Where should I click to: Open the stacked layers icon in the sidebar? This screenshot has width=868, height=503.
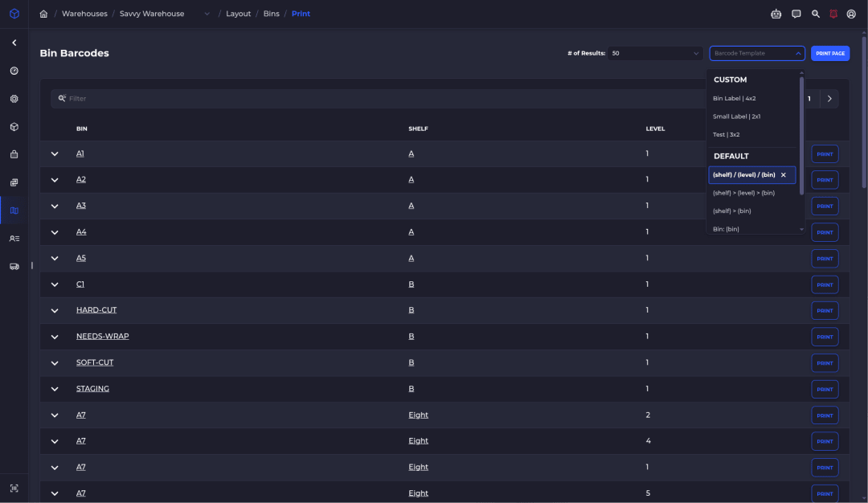(14, 182)
